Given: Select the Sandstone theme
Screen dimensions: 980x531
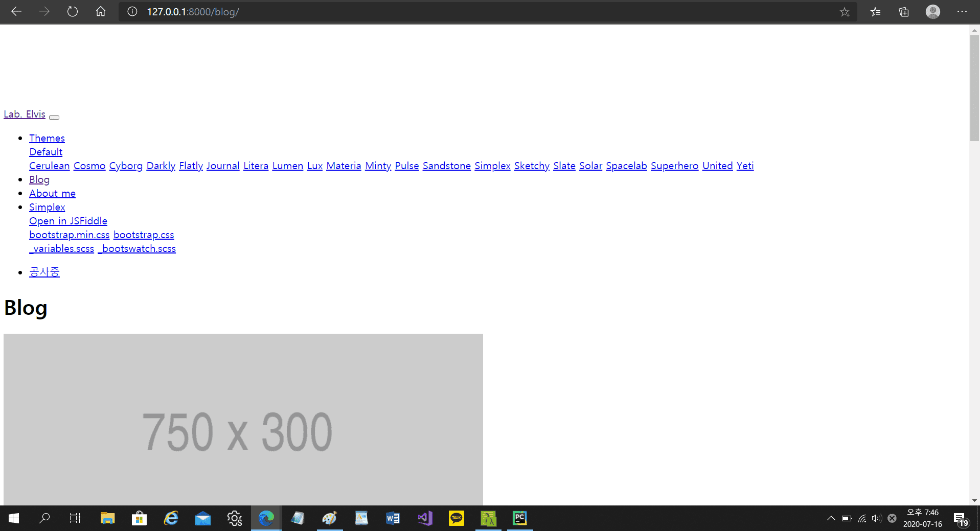Looking at the screenshot, I should pos(447,166).
